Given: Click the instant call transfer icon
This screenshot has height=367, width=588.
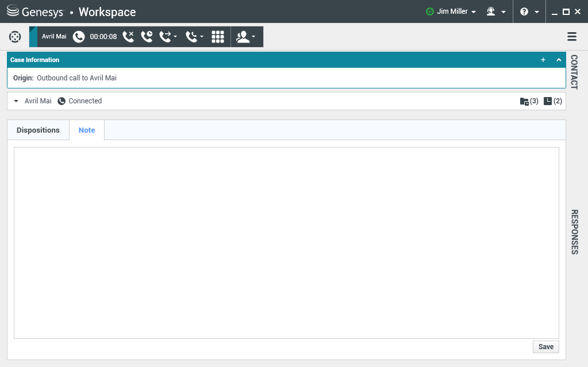Looking at the screenshot, I should [165, 36].
